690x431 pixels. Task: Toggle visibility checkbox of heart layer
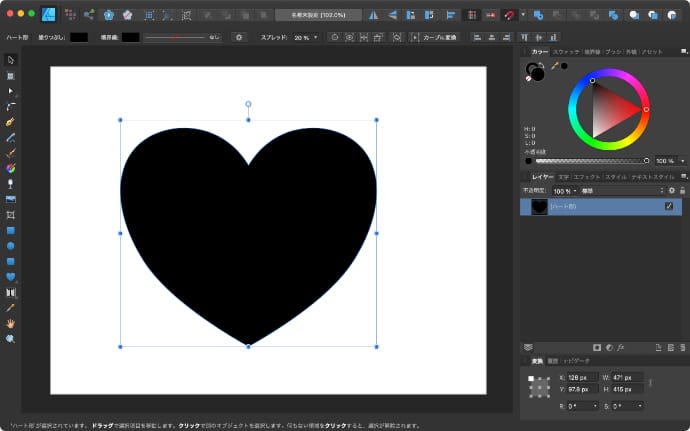669,206
